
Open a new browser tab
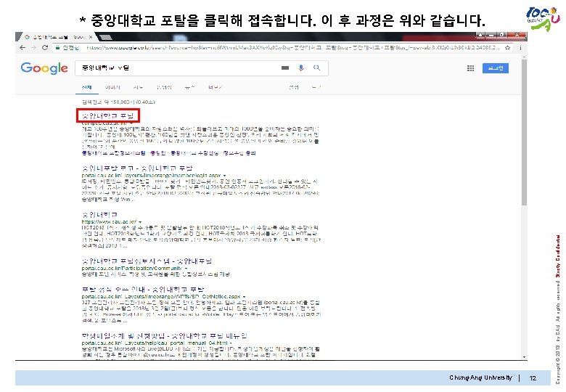pos(104,37)
